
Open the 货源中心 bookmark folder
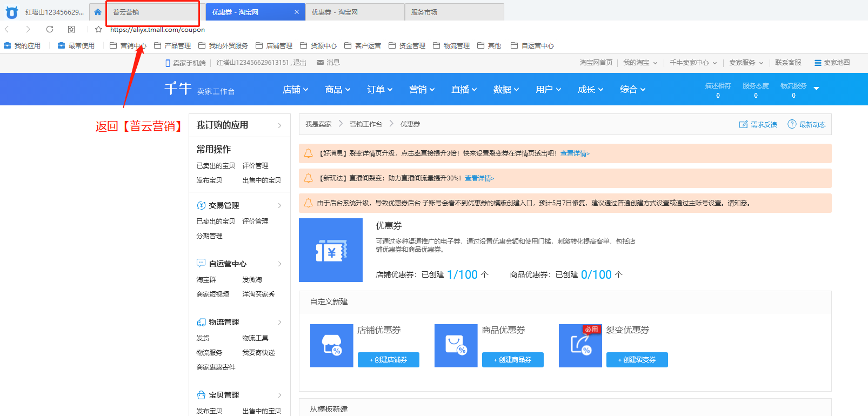pos(318,45)
